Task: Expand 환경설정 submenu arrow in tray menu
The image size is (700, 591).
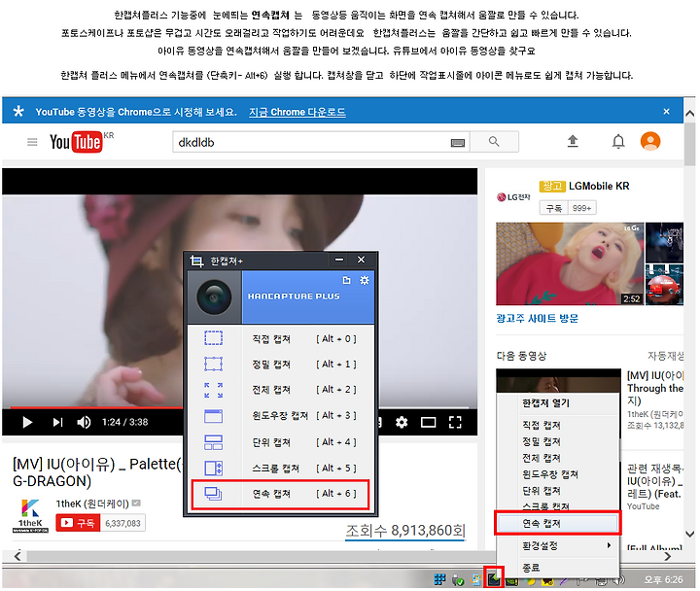Action: point(609,545)
